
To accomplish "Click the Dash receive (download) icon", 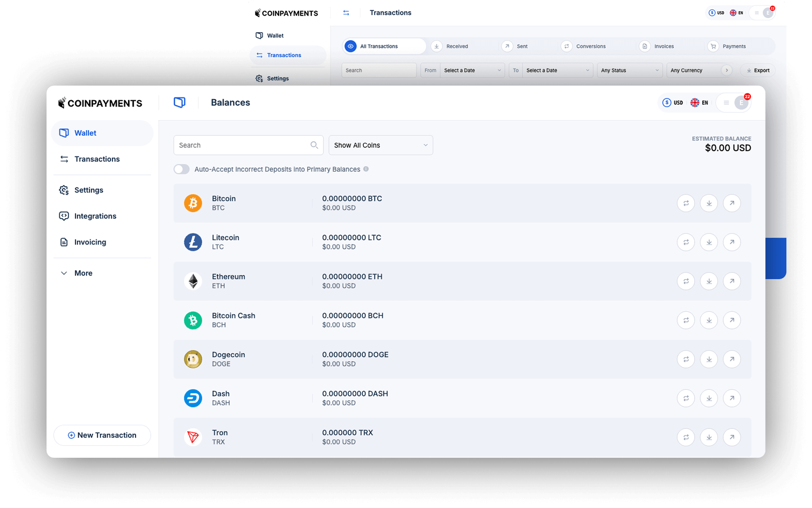I will click(x=709, y=399).
